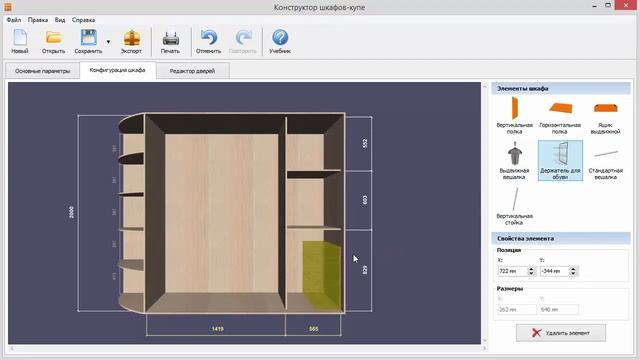Screen dimensions: 640x360
Task: Click the disabled size Y field 640 мм
Action: click(559, 310)
